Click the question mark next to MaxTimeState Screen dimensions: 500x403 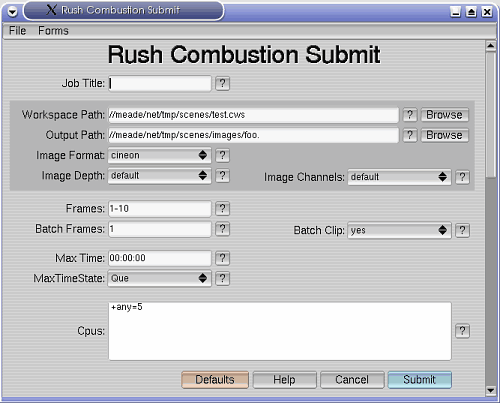[x=222, y=279]
